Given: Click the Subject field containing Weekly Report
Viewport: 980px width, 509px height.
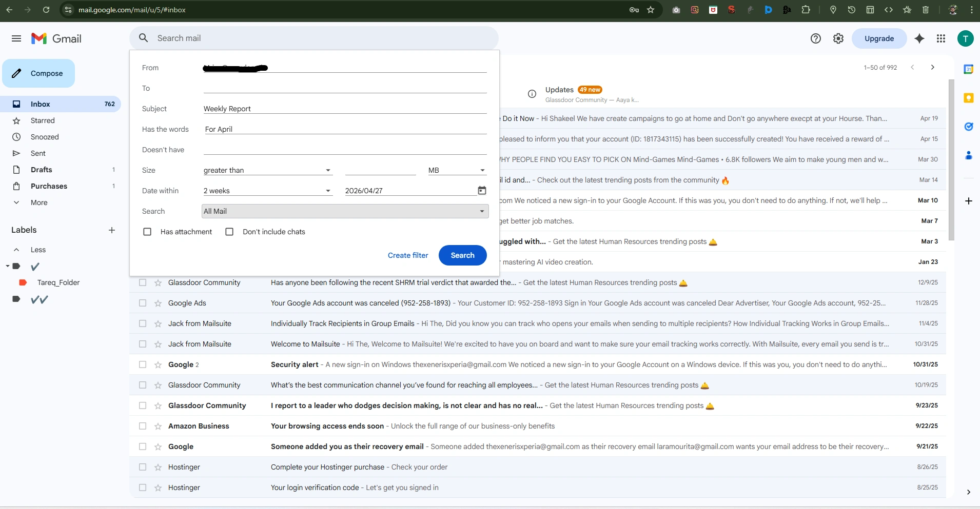Looking at the screenshot, I should (345, 109).
